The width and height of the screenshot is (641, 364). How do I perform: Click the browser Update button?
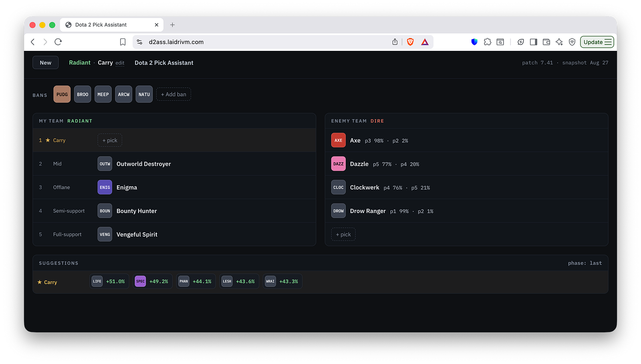(597, 42)
